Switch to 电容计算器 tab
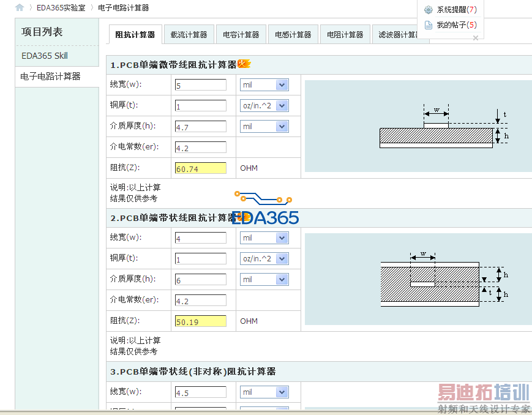Image resolution: width=532 pixels, height=415 pixels. pyautogui.click(x=241, y=35)
